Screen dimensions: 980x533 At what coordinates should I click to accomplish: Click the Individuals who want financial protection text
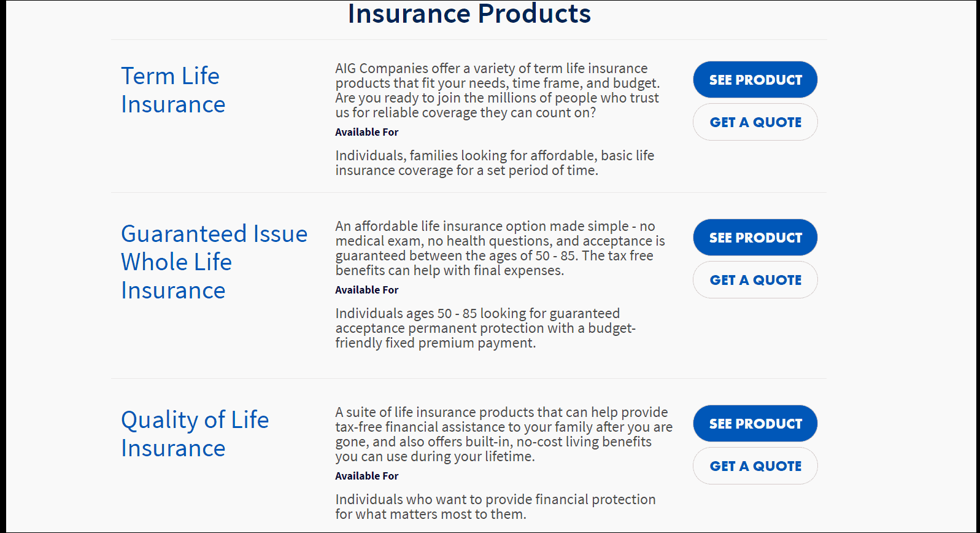click(x=495, y=507)
